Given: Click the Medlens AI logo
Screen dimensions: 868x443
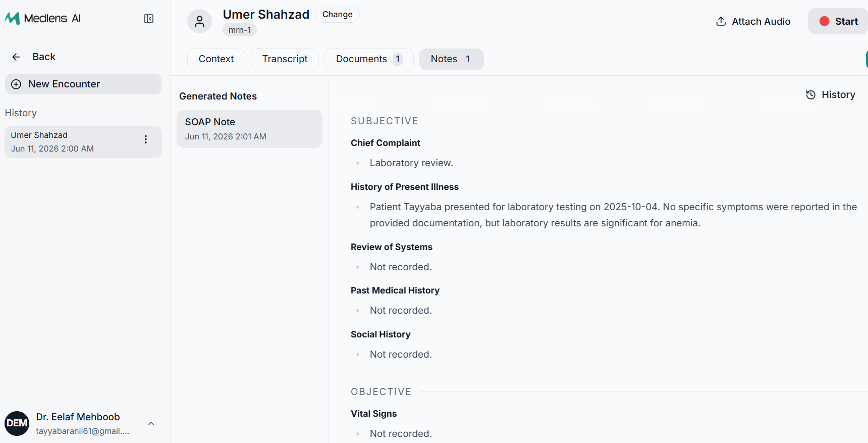Looking at the screenshot, I should tap(43, 18).
